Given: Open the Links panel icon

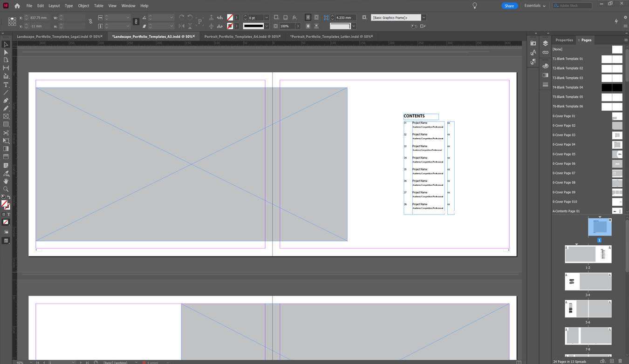Looking at the screenshot, I should 545,52.
